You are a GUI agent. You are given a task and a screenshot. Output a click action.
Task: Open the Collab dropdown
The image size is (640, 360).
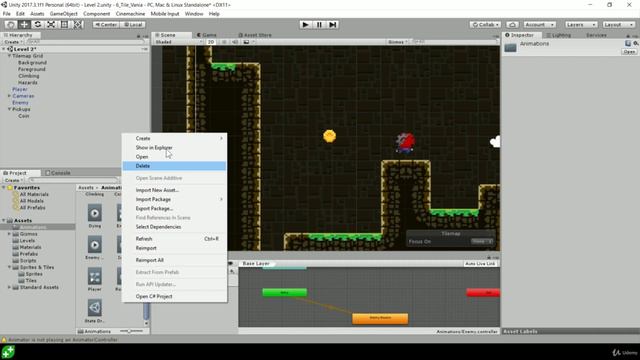tap(485, 24)
